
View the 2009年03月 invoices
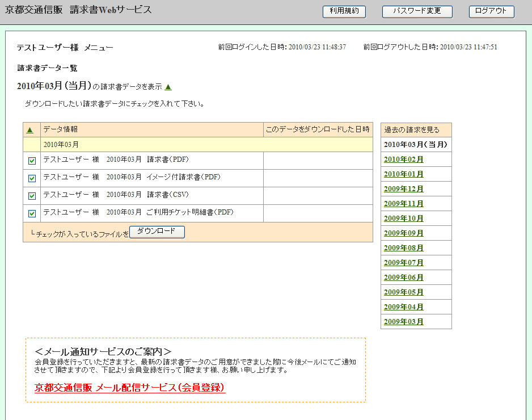[x=404, y=322]
